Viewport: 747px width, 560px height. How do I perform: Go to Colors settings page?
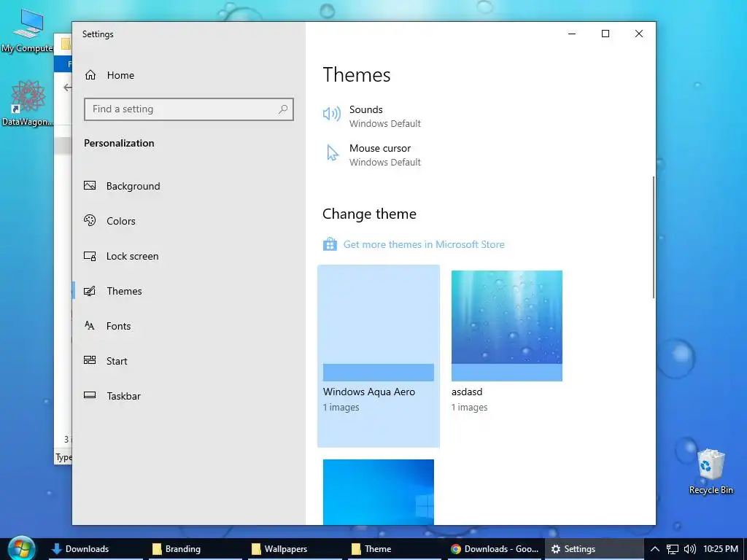coord(188,220)
